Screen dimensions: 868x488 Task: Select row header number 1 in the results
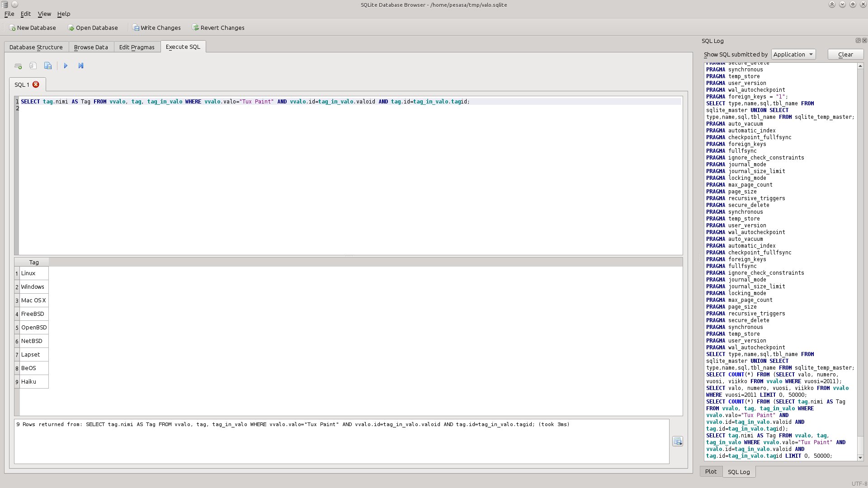coord(17,273)
